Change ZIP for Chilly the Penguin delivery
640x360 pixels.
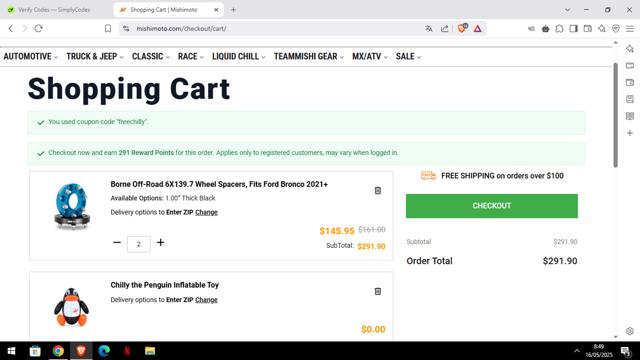click(206, 300)
